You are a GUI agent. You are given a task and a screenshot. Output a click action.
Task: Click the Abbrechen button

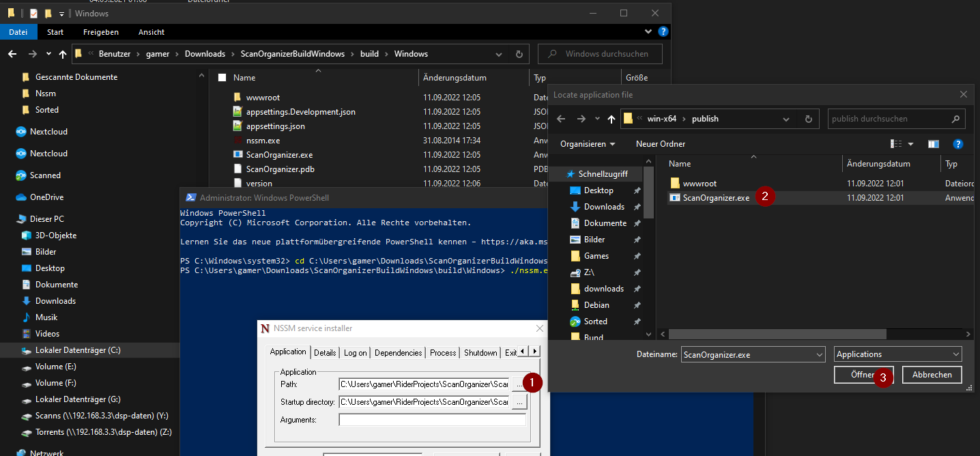[932, 375]
